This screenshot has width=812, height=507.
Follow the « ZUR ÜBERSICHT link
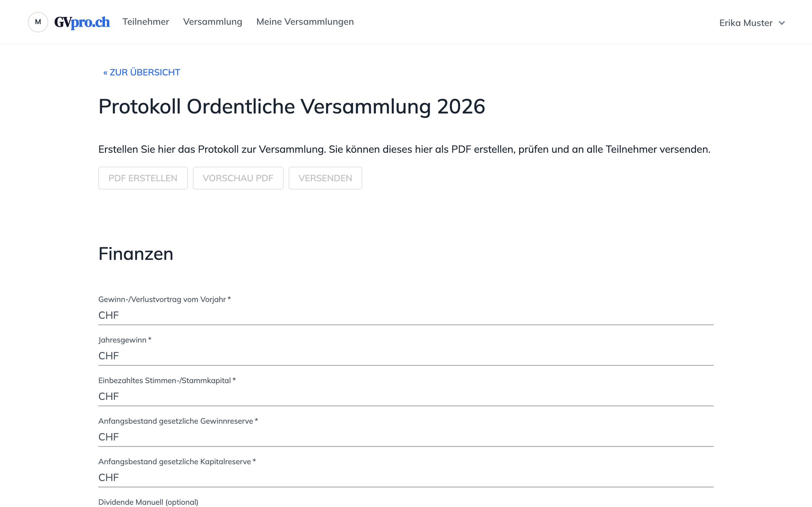[x=142, y=72]
